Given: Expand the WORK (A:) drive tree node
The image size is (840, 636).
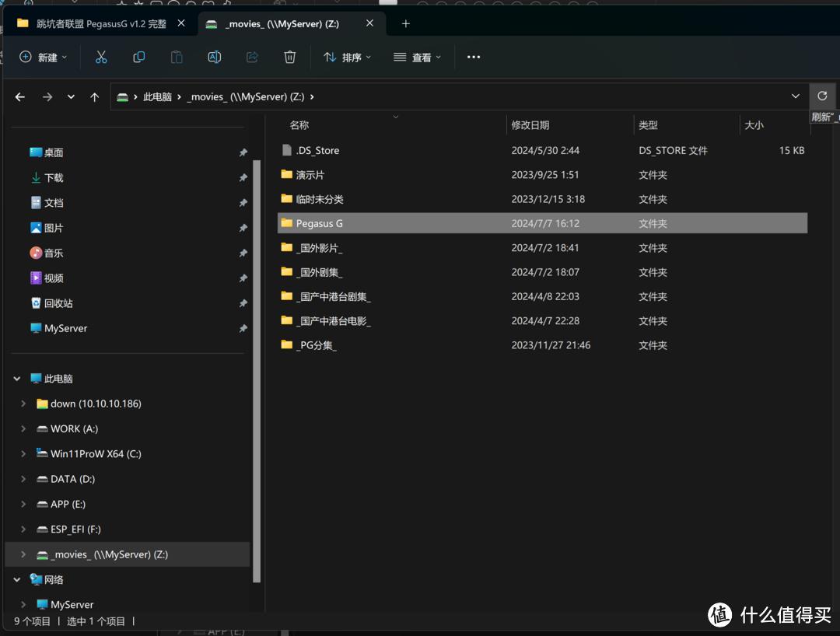Looking at the screenshot, I should [x=23, y=429].
